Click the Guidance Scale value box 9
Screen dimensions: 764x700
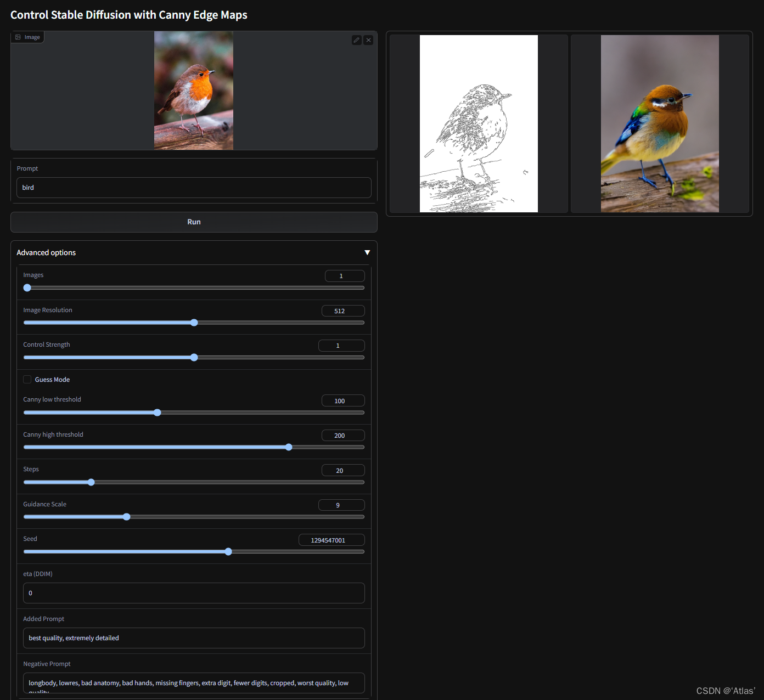[x=341, y=505]
